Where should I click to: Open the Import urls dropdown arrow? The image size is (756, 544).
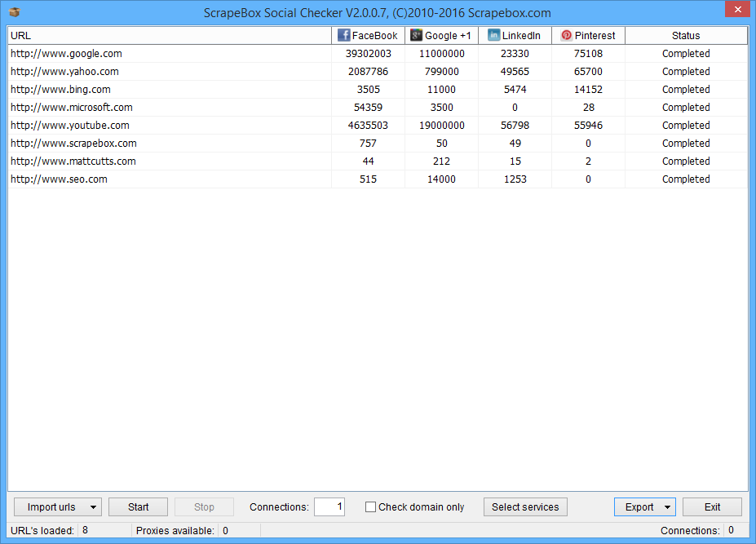93,507
